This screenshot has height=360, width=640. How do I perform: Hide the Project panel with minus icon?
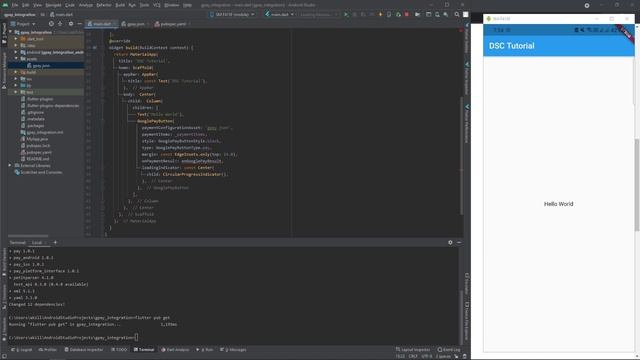coord(80,24)
